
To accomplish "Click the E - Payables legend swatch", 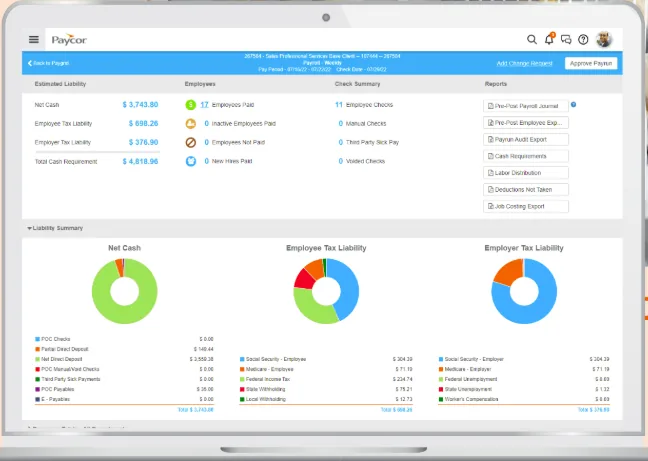I will point(38,399).
